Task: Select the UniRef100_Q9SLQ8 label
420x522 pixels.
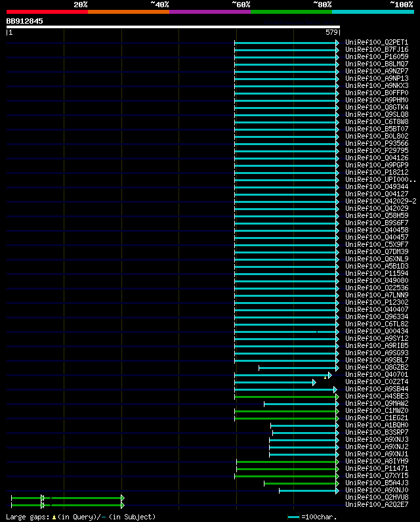Action: pyautogui.click(x=377, y=114)
